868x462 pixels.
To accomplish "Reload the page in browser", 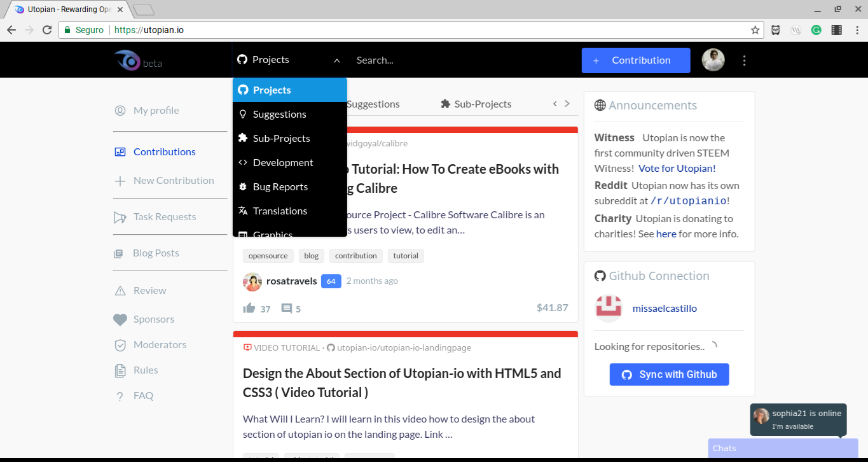I will tap(46, 29).
